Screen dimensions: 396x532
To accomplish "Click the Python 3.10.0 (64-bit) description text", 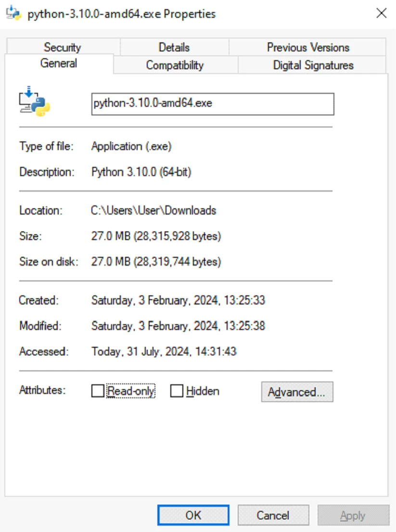I will click(x=141, y=172).
